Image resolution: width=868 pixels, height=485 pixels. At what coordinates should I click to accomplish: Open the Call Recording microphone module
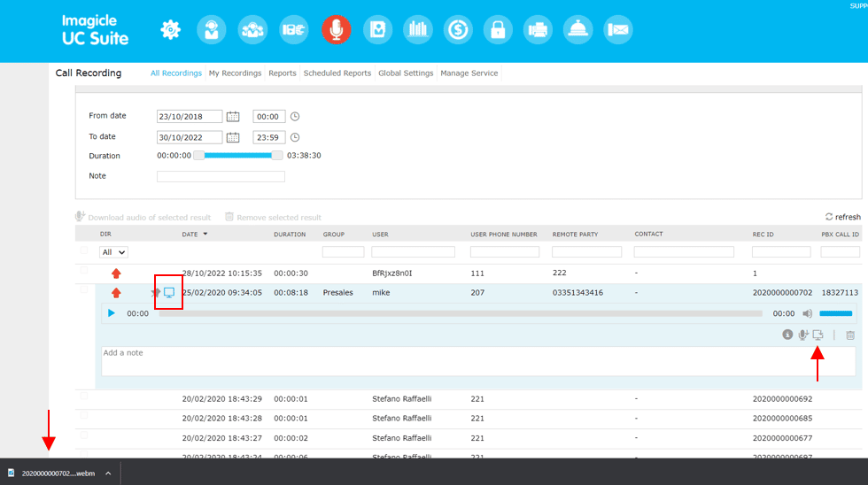point(336,30)
